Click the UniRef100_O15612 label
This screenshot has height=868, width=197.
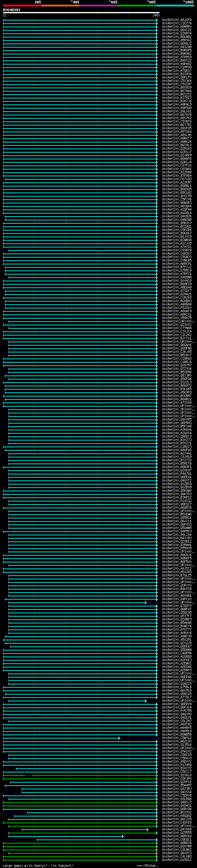click(176, 860)
